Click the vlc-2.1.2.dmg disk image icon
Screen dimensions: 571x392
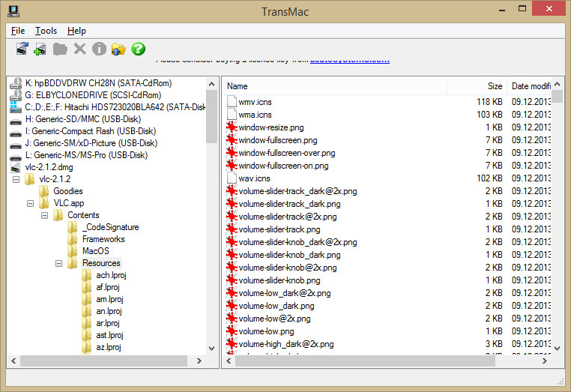[15, 168]
